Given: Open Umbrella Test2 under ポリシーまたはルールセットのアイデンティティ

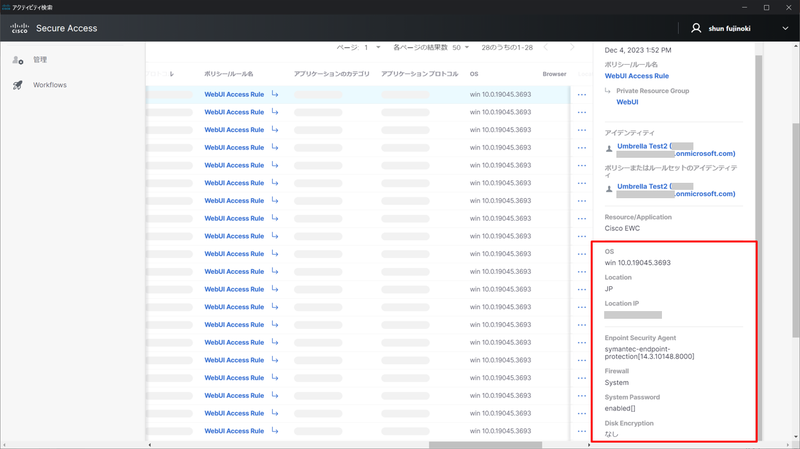Looking at the screenshot, I should coord(676,190).
